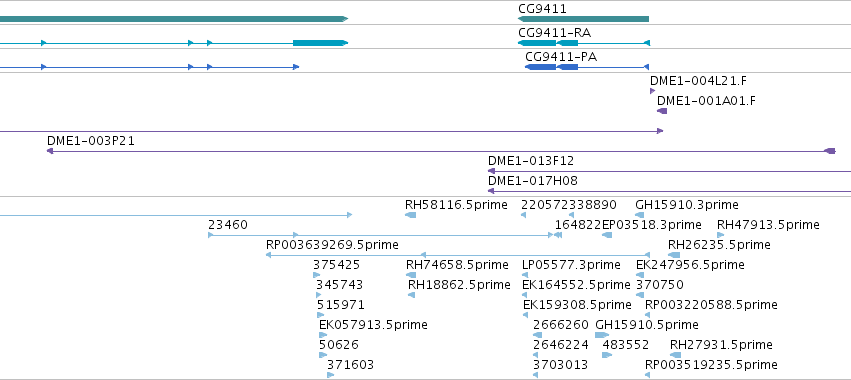Select the 23460 feature label
This screenshot has width=851, height=380.
[228, 225]
